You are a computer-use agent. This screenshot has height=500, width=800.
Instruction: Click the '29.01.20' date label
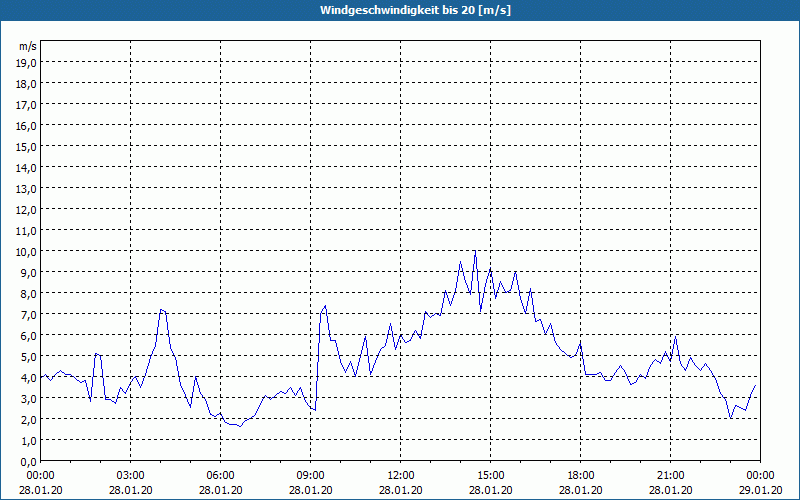760,490
